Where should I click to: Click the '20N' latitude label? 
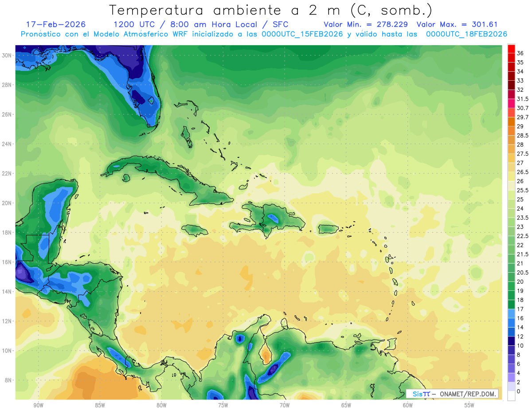[x=6, y=203]
